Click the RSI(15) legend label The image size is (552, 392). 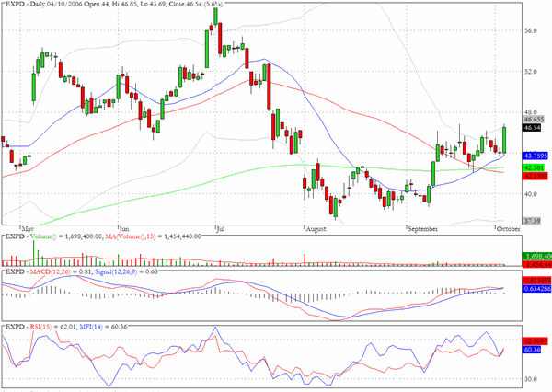[x=40, y=327]
